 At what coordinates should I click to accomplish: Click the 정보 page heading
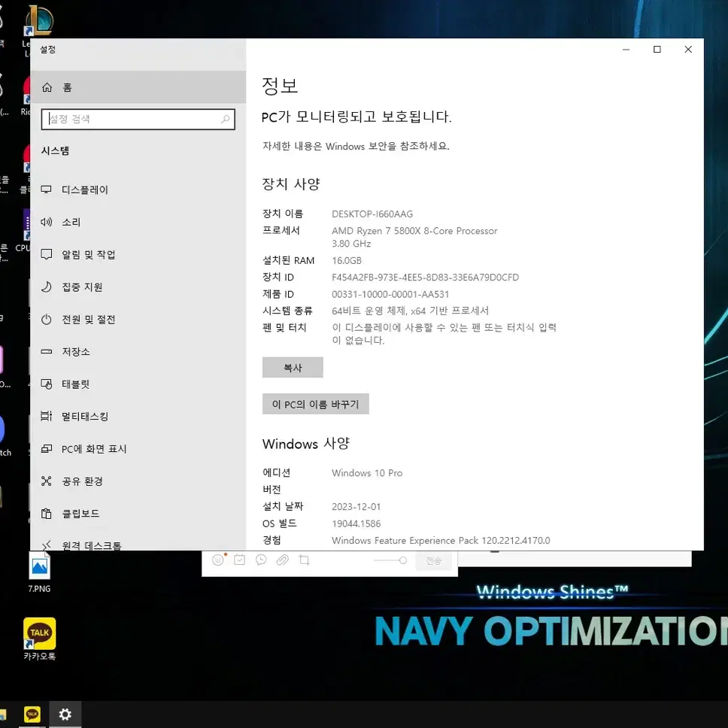pyautogui.click(x=280, y=86)
